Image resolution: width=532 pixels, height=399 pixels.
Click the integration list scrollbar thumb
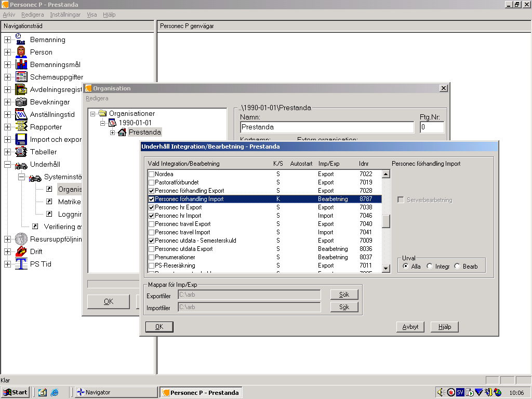tap(386, 221)
